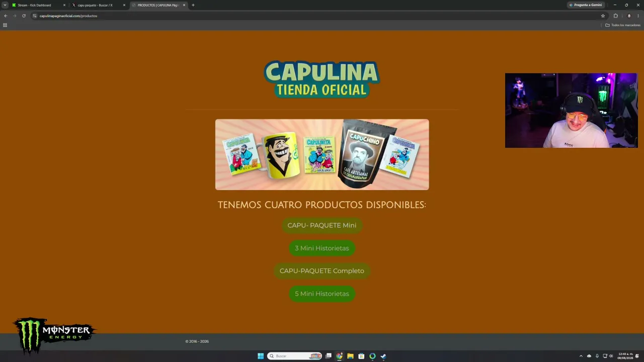Open the network status tray icon
The height and width of the screenshot is (362, 644).
click(x=605, y=356)
